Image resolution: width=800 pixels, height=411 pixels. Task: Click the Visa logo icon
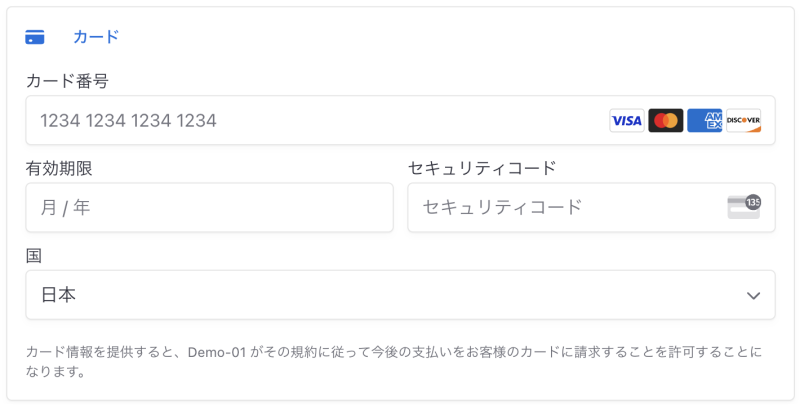(x=627, y=120)
